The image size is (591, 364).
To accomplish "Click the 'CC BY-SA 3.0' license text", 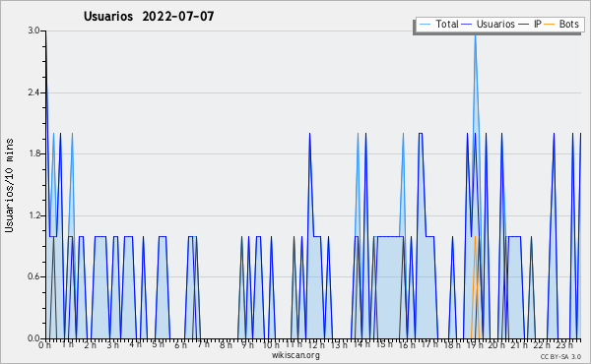I will [560, 356].
